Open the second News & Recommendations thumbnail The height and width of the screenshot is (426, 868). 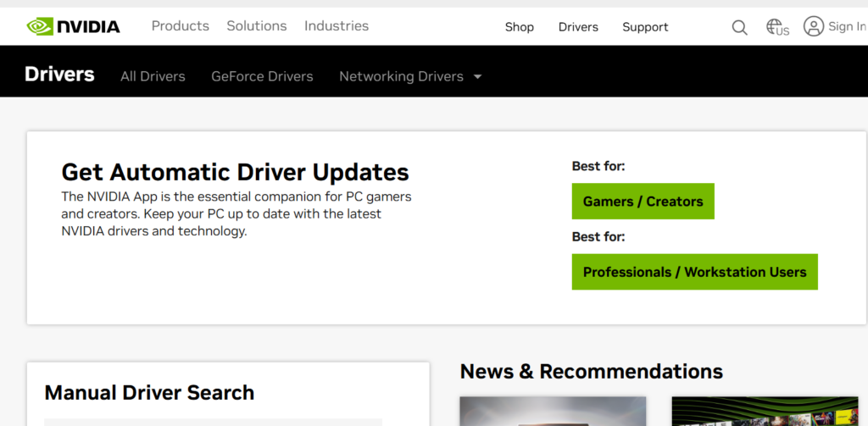(x=765, y=411)
